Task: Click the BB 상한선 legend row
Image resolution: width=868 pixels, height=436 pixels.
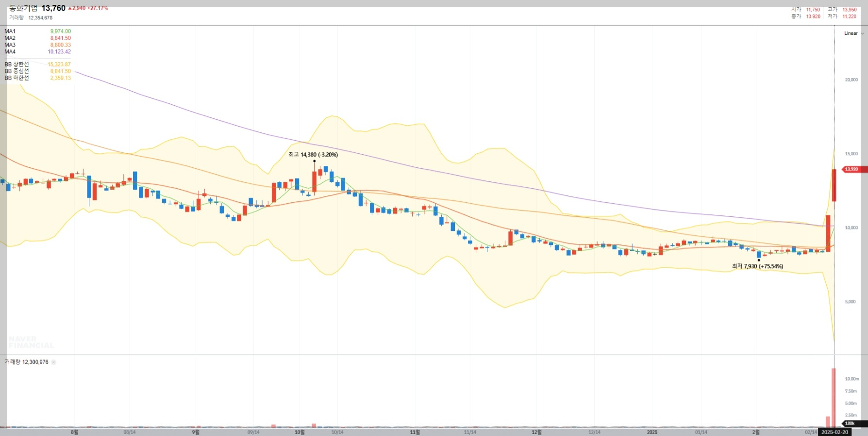Action: coord(37,65)
